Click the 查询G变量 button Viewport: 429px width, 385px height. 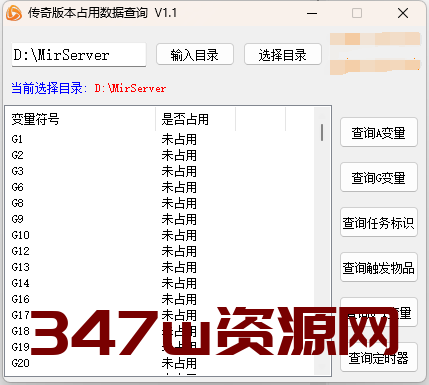click(x=379, y=177)
